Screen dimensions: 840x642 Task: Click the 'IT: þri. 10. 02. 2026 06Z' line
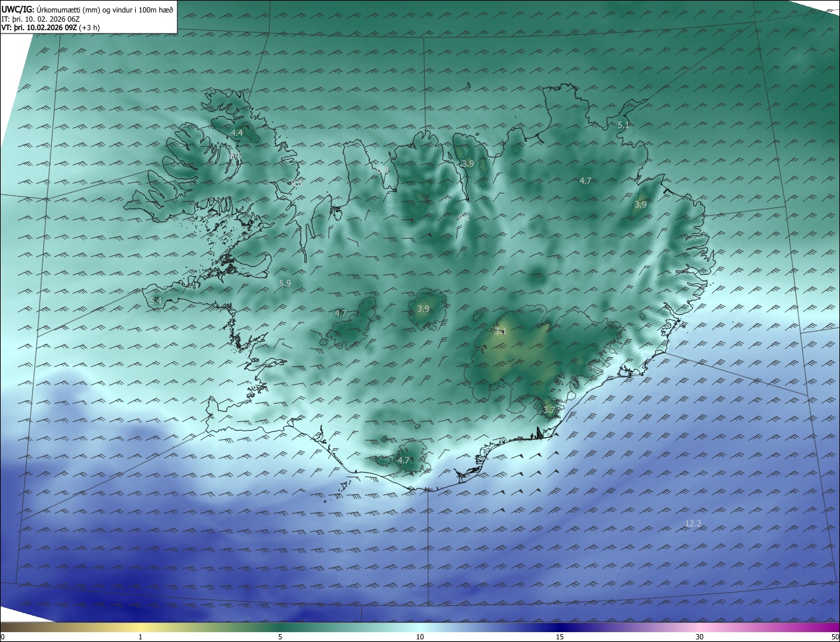click(41, 19)
